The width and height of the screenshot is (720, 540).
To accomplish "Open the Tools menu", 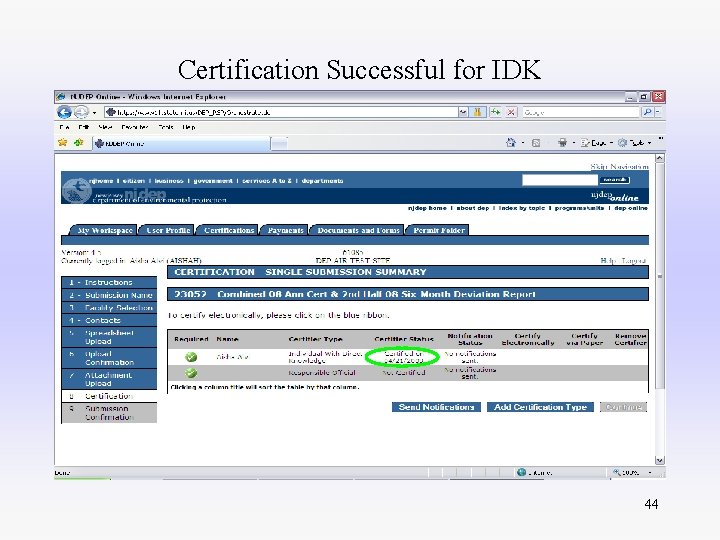I will tap(166, 127).
